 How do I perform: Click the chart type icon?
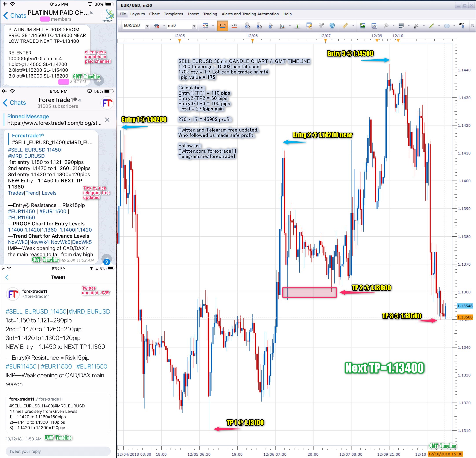pyautogui.click(x=205, y=26)
